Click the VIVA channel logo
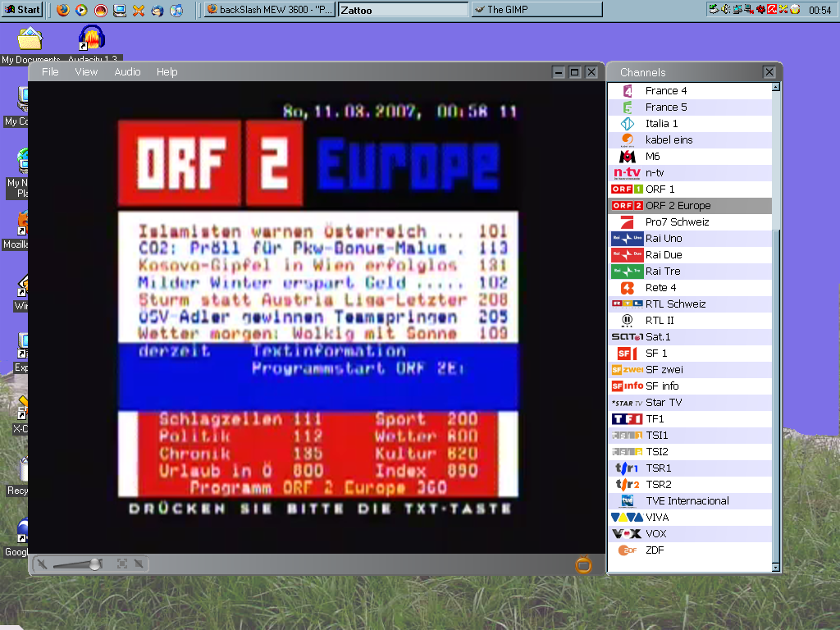 tap(628, 518)
